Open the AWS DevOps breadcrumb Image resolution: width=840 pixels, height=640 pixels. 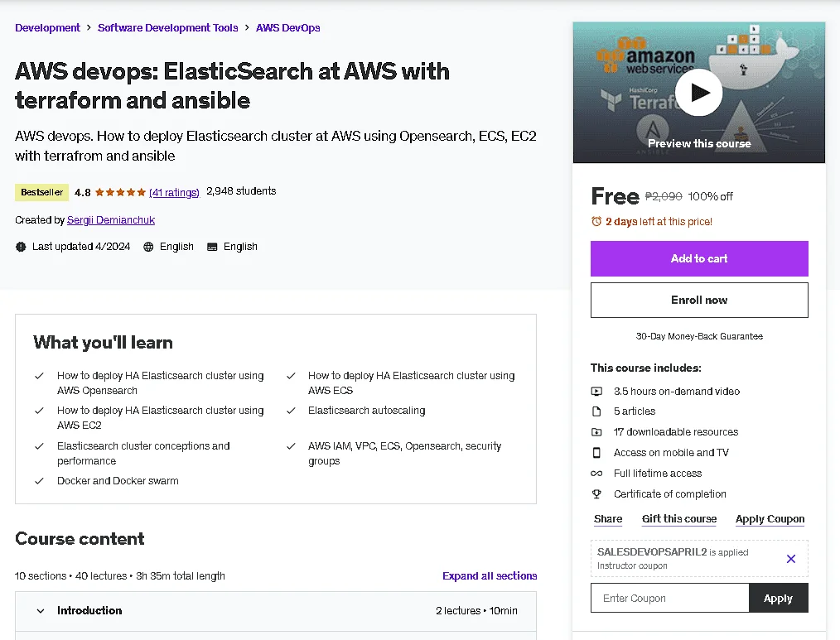coord(287,28)
